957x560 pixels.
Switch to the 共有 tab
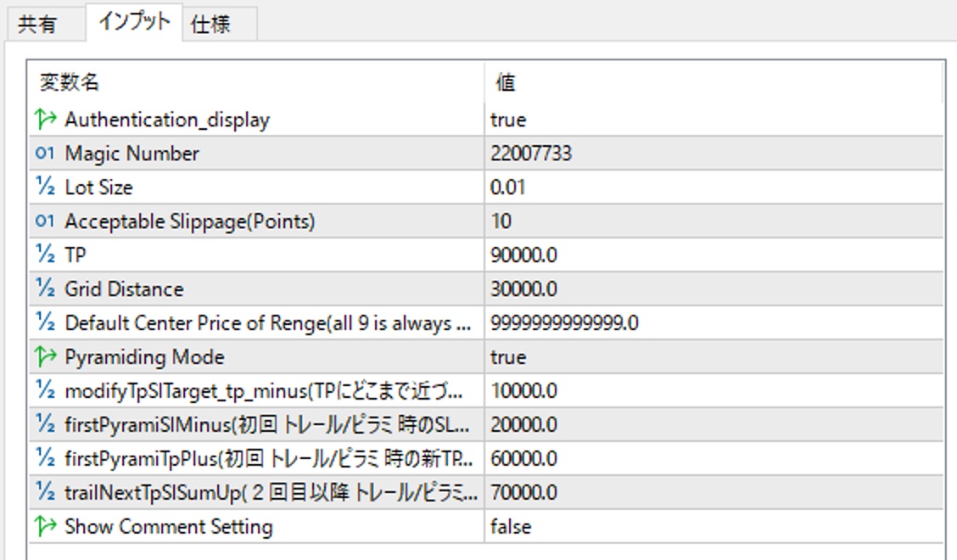click(x=37, y=25)
